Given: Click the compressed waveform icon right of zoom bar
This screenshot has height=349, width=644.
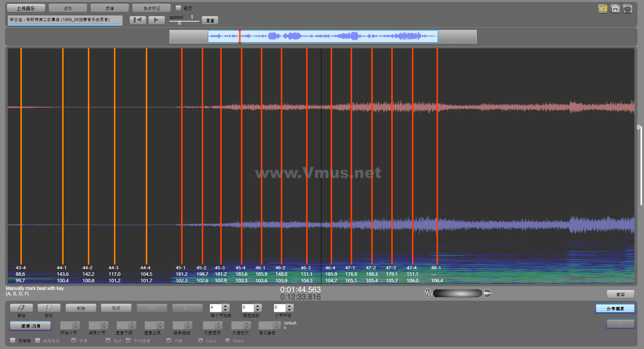Looking at the screenshot, I should 488,293.
